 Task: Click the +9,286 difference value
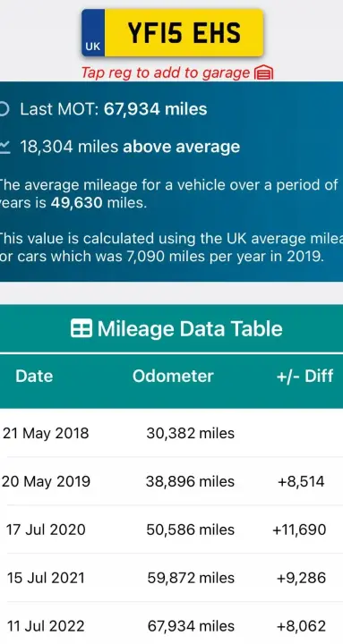click(302, 578)
